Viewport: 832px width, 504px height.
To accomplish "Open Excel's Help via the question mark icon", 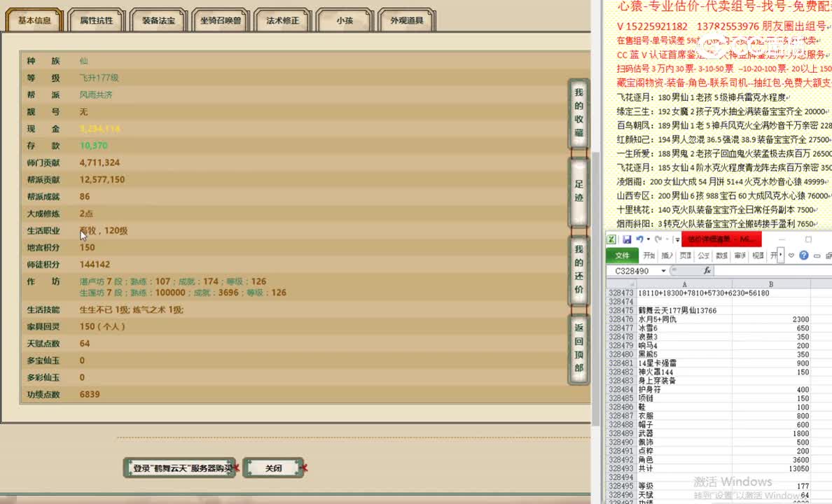I will [x=803, y=255].
